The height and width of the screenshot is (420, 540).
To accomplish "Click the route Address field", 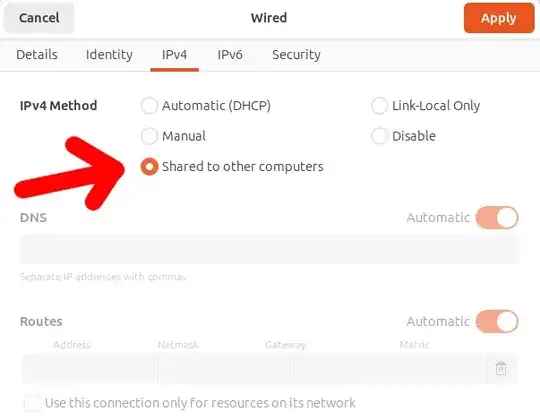I will coord(90,368).
